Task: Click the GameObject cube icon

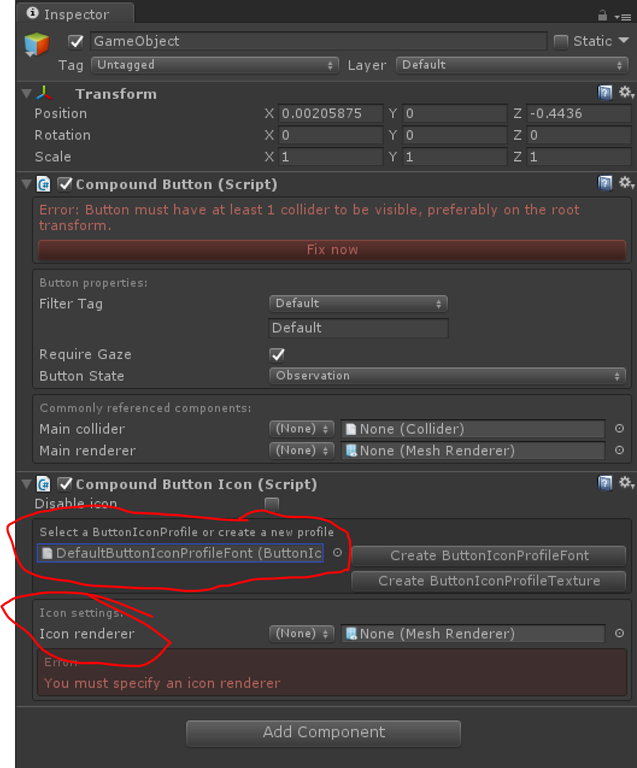Action: pos(37,45)
